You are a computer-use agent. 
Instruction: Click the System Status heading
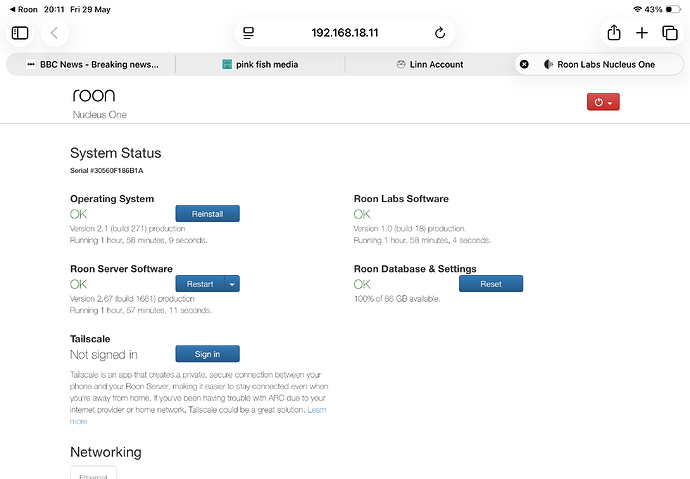pos(115,153)
